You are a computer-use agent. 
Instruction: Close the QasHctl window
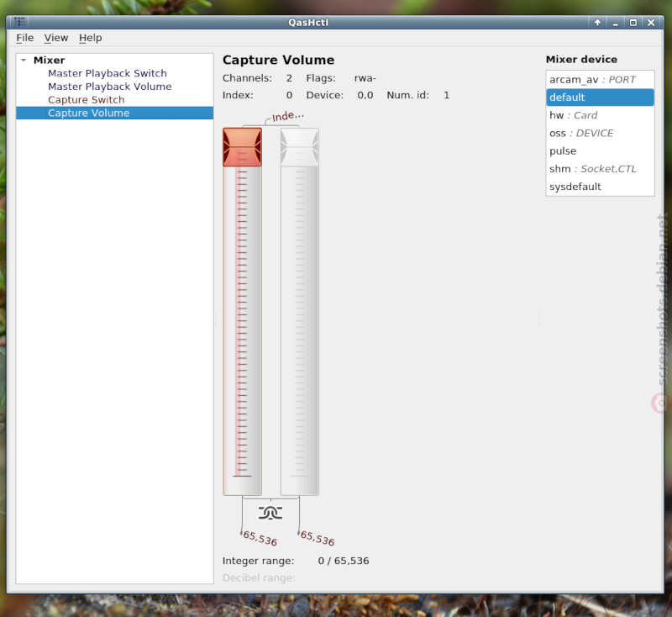(x=651, y=23)
